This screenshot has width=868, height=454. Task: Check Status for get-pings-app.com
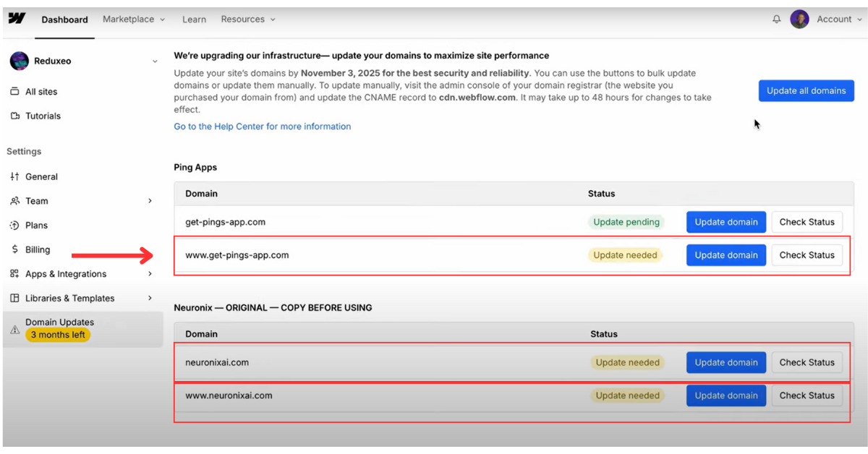tap(807, 222)
